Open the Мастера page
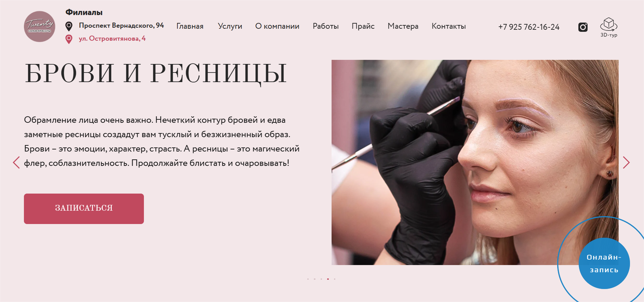The width and height of the screenshot is (644, 302). 403,26
